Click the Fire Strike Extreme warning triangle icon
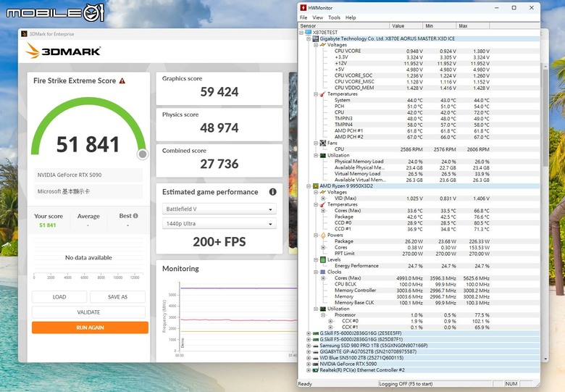This screenshot has height=392, width=565. [122, 81]
